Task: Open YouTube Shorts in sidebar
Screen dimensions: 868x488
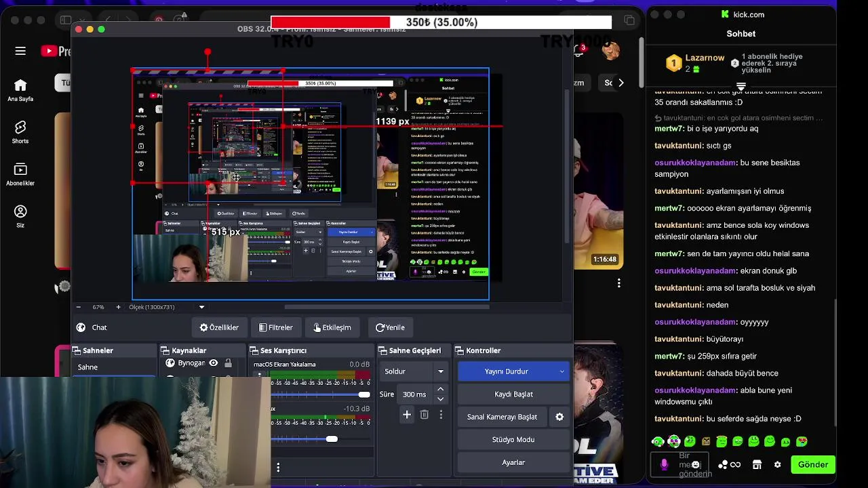Action: coord(20,132)
